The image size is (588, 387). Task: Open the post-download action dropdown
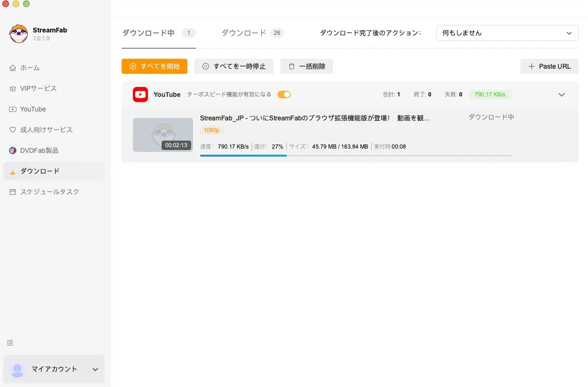(507, 33)
